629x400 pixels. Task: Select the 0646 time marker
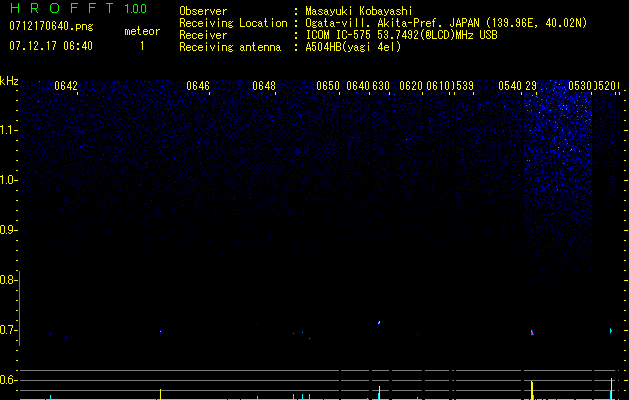click(198, 86)
